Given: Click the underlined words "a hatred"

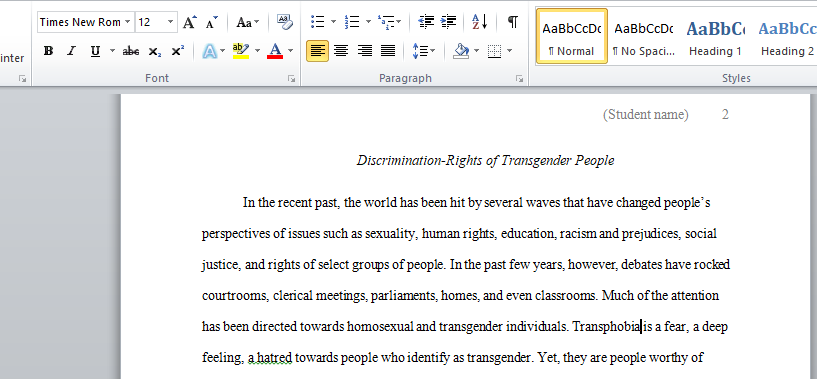Looking at the screenshot, I should coord(269,358).
